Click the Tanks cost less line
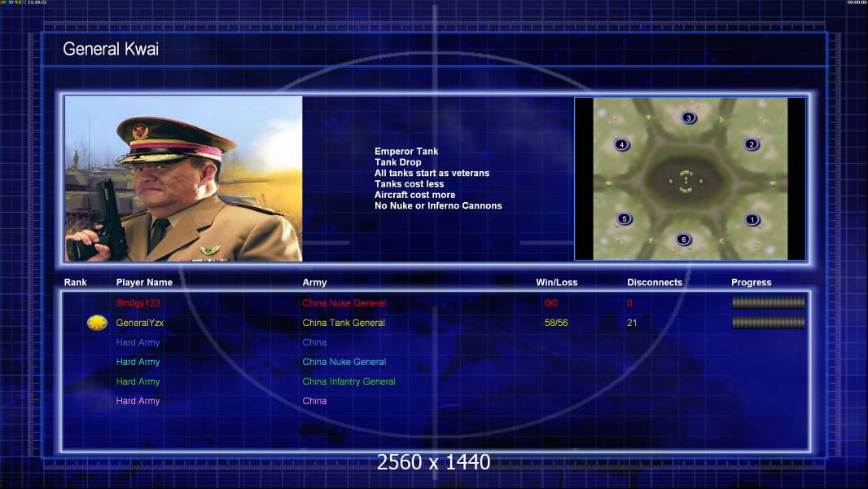 pos(409,184)
